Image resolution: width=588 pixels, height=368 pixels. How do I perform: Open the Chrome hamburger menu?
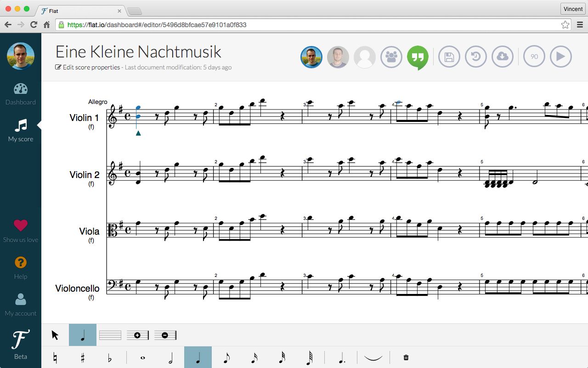coord(580,25)
